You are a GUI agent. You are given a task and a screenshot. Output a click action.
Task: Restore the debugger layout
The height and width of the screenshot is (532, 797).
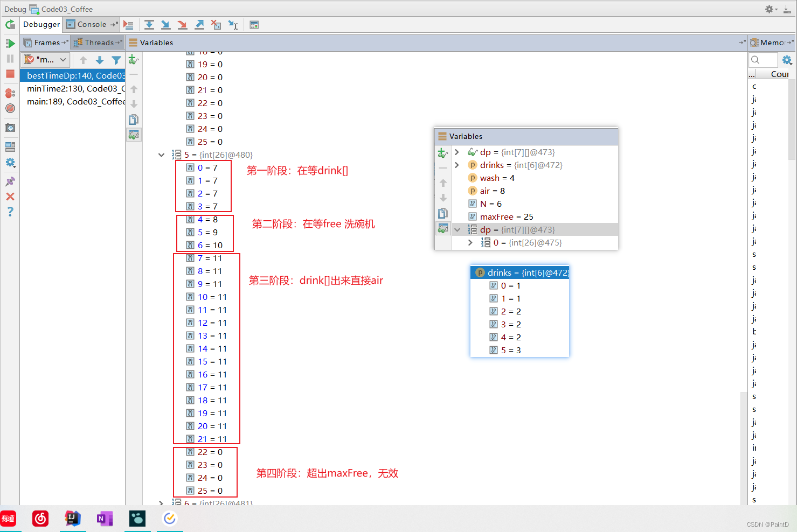click(10, 147)
